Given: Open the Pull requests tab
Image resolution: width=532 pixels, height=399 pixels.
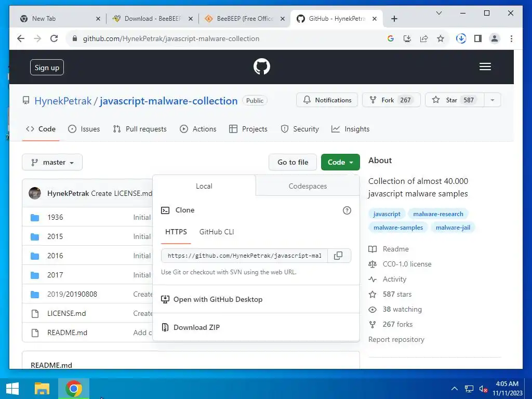Looking at the screenshot, I should click(x=140, y=129).
